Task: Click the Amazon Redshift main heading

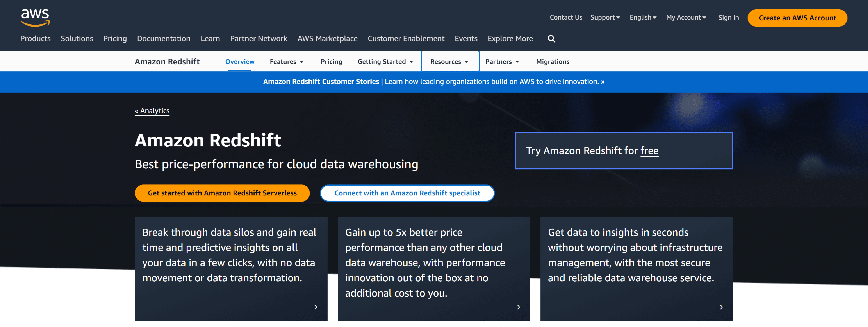Action: [208, 140]
